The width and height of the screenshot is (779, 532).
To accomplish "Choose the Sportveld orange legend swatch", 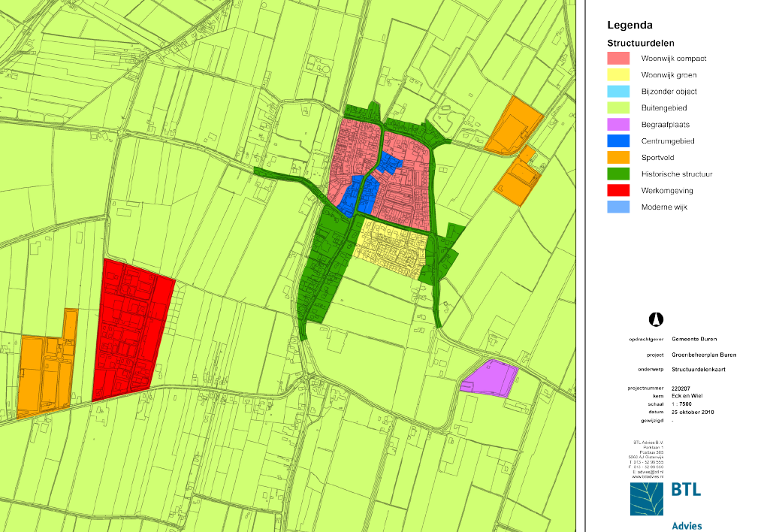I will (618, 157).
